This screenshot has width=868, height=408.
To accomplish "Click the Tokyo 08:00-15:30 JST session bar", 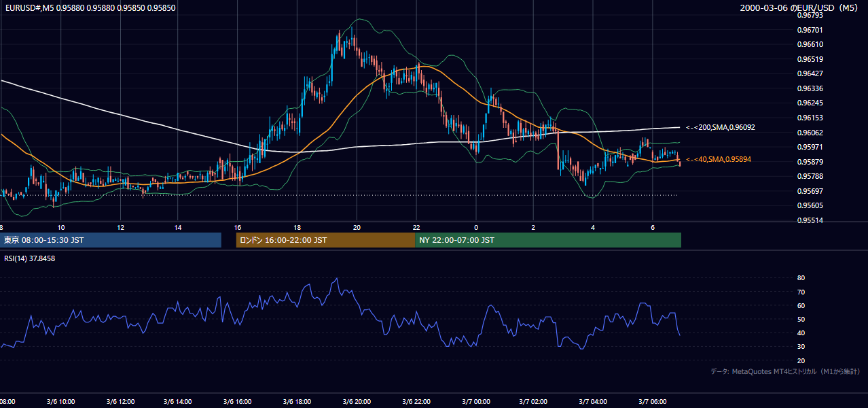I will 111,240.
